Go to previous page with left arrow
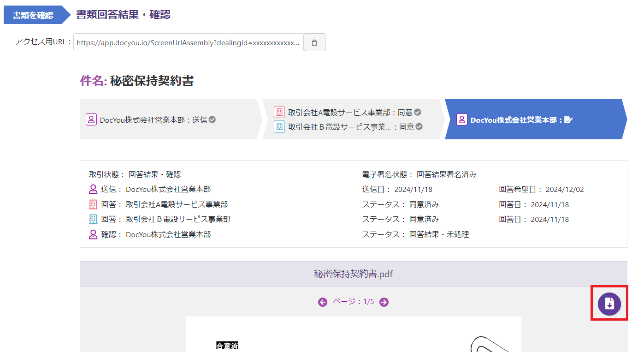 point(323,302)
